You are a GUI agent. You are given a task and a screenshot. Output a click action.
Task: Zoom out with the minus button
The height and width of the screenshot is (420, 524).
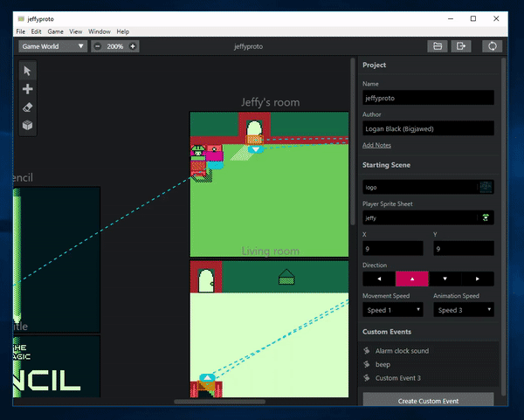98,46
